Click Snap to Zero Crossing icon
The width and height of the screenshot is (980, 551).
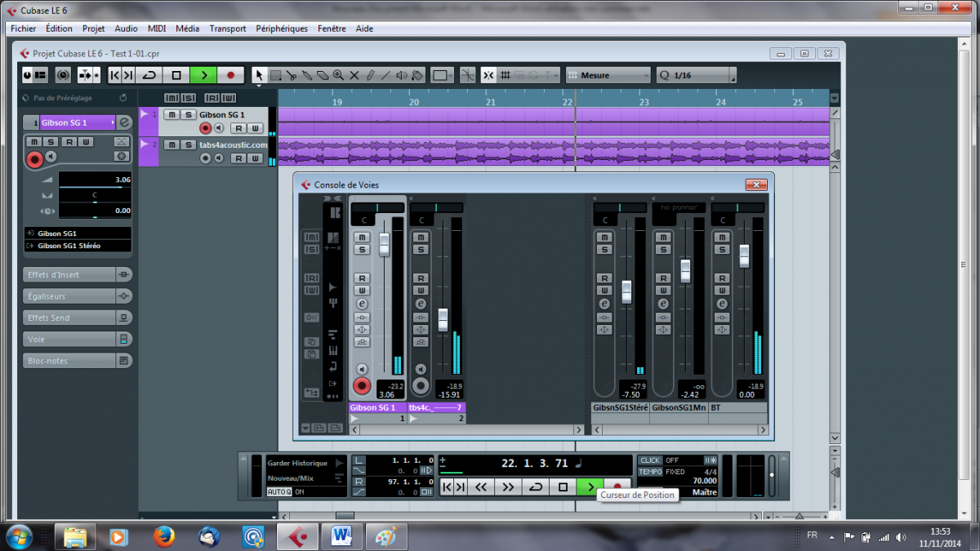click(467, 75)
